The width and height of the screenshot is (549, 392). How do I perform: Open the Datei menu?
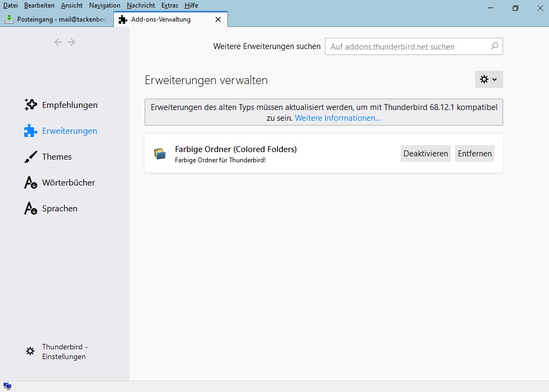click(10, 5)
